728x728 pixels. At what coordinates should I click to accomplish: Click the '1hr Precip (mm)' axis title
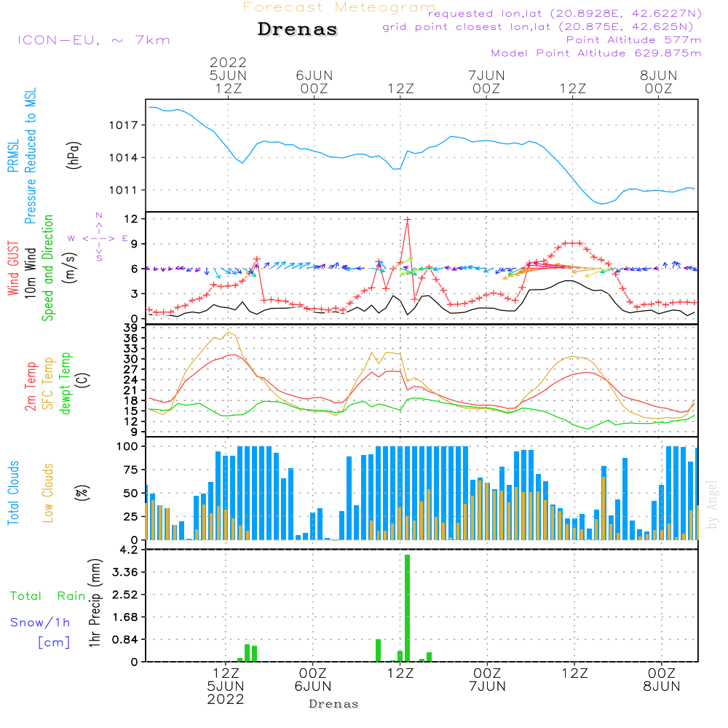(95, 603)
